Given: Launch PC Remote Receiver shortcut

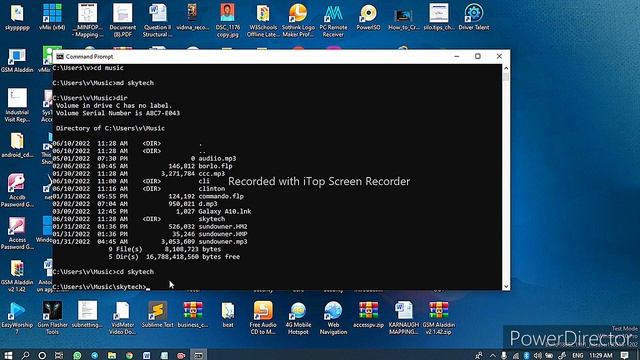Looking at the screenshot, I should [333, 20].
